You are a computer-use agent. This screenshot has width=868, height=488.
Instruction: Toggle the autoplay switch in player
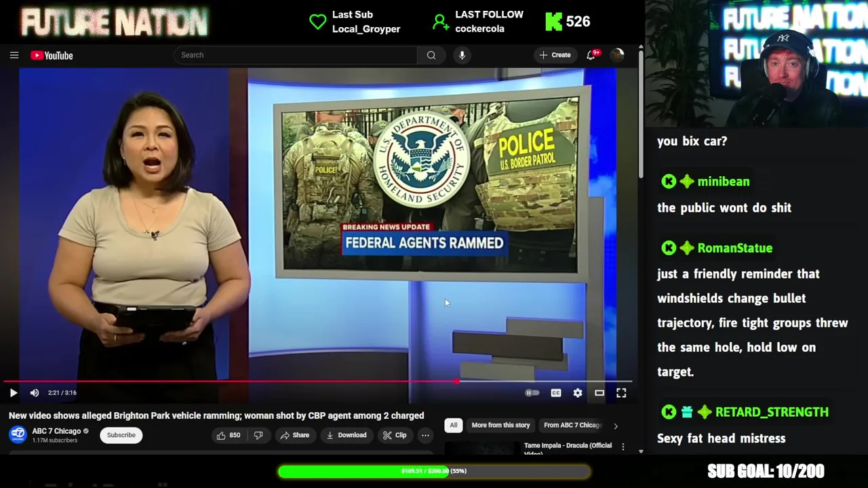[532, 392]
